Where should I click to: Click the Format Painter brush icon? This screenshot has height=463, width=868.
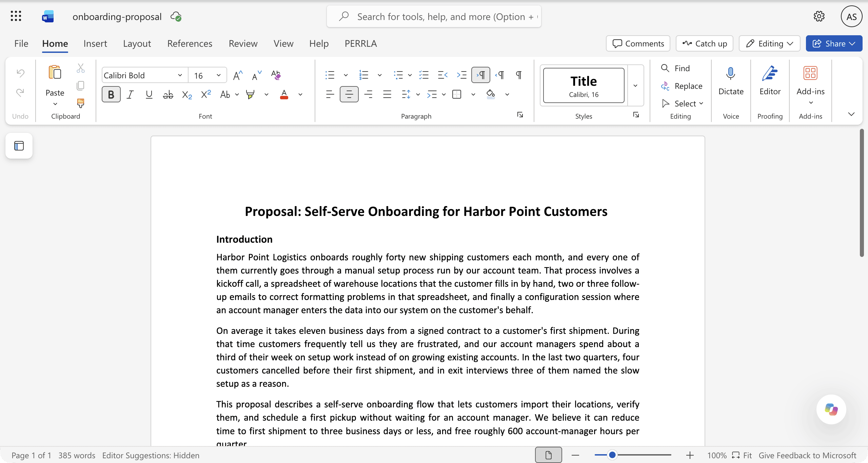coord(80,103)
